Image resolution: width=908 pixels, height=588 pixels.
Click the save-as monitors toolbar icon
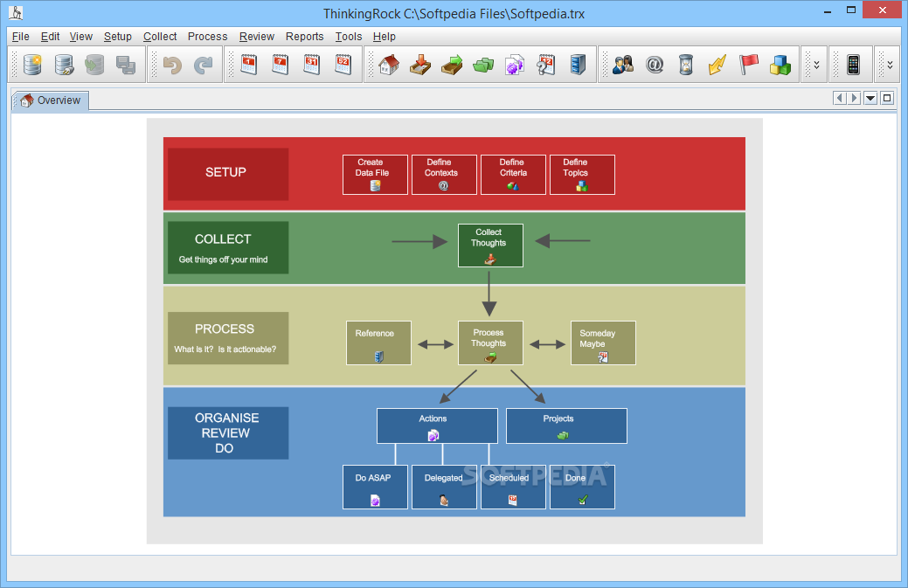click(x=126, y=65)
